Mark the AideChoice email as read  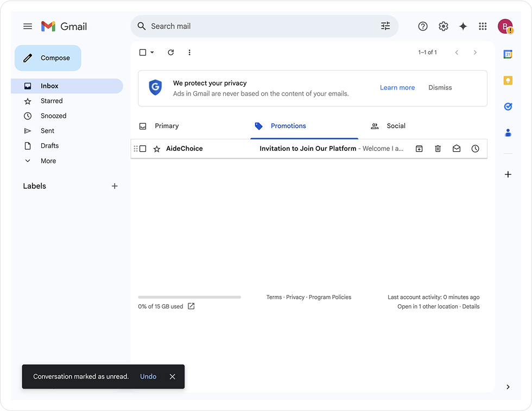[x=457, y=149]
